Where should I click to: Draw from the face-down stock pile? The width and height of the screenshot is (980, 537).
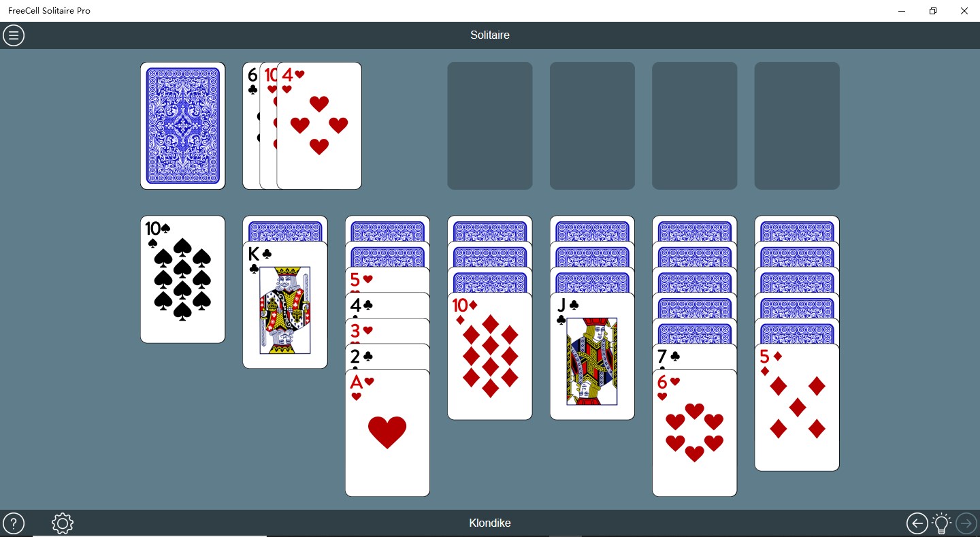click(183, 126)
